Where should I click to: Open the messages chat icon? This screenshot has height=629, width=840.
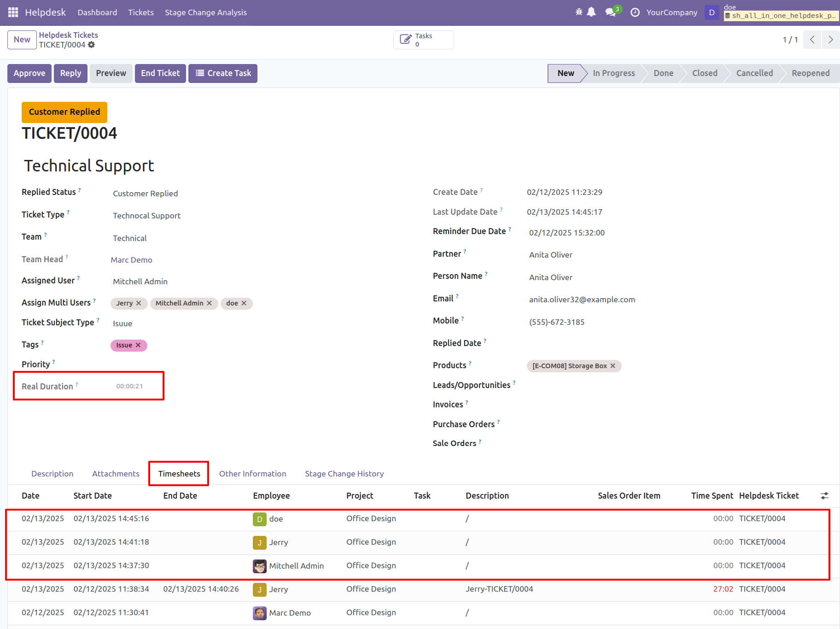click(611, 12)
